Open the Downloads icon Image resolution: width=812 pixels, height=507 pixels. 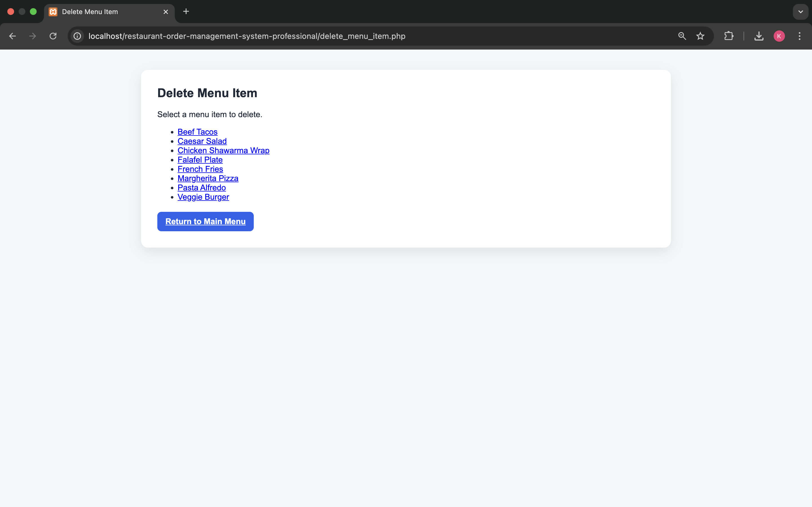tap(759, 36)
